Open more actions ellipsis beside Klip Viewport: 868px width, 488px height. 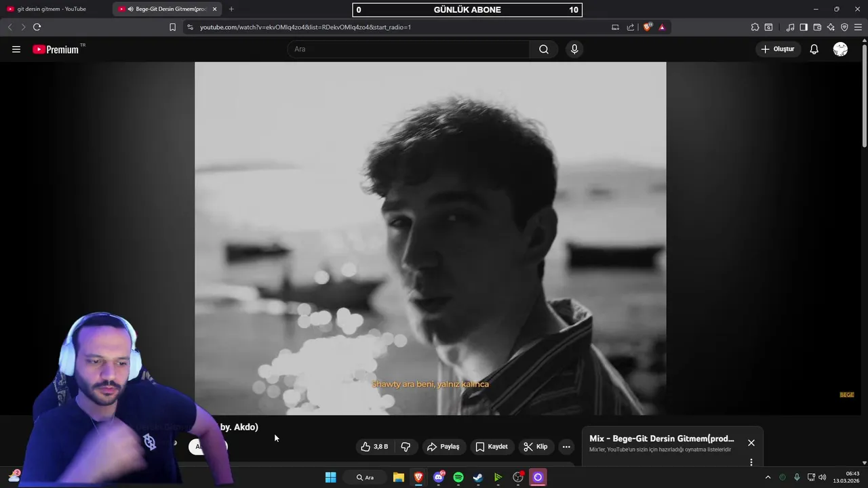click(566, 447)
